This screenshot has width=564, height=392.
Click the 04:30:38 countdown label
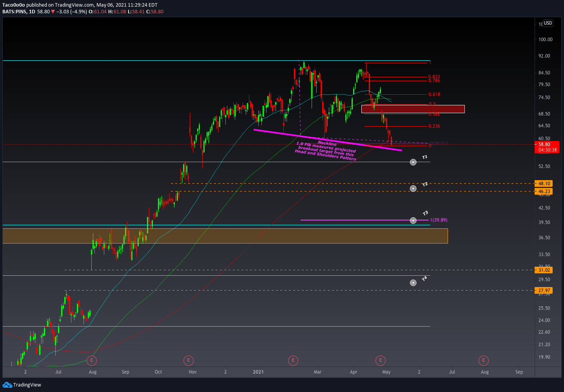pos(548,150)
